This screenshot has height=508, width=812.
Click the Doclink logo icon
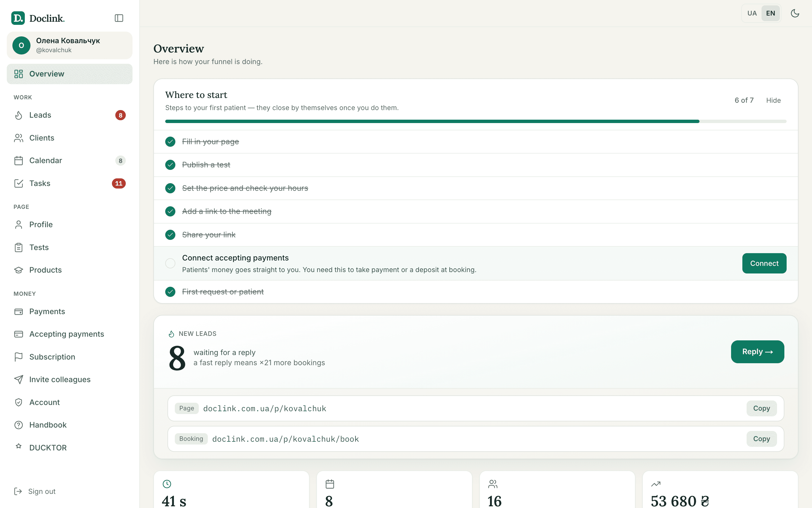point(18,18)
